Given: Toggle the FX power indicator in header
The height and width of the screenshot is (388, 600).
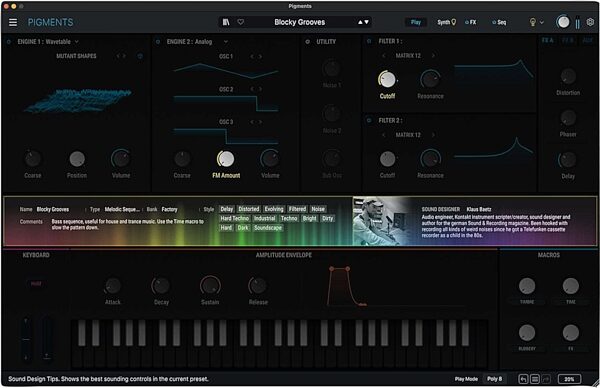Looking at the screenshot, I should tap(466, 23).
